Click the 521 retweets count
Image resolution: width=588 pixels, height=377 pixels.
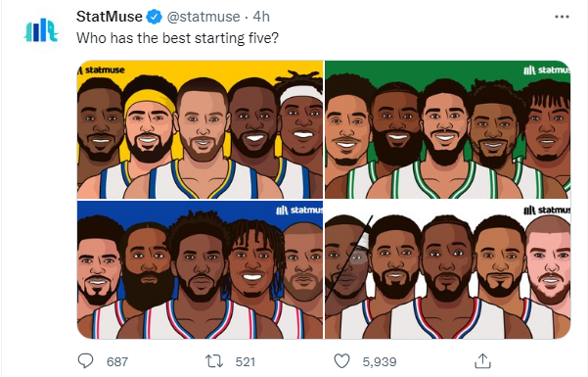coord(246,362)
